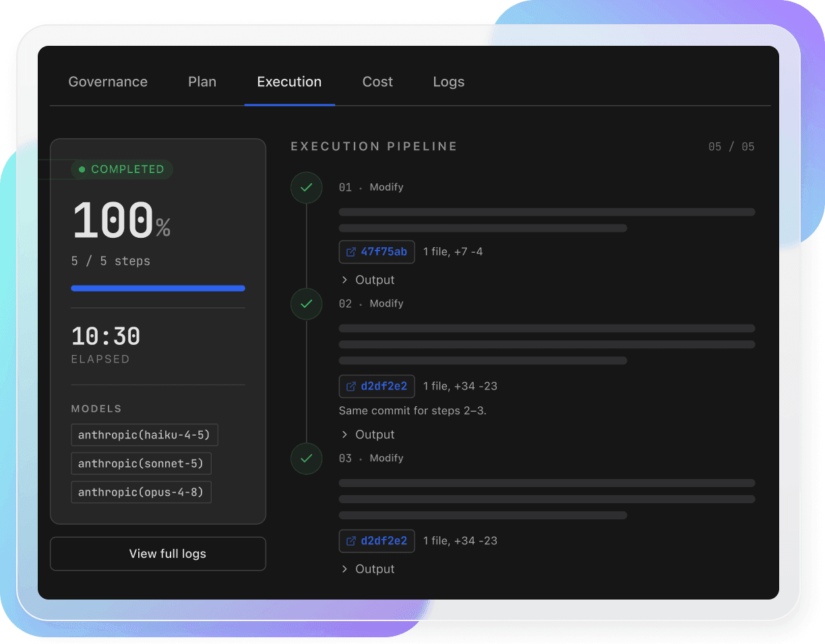Open commit d2df2e2 under step 03
This screenshot has height=644, width=825.
(x=377, y=540)
